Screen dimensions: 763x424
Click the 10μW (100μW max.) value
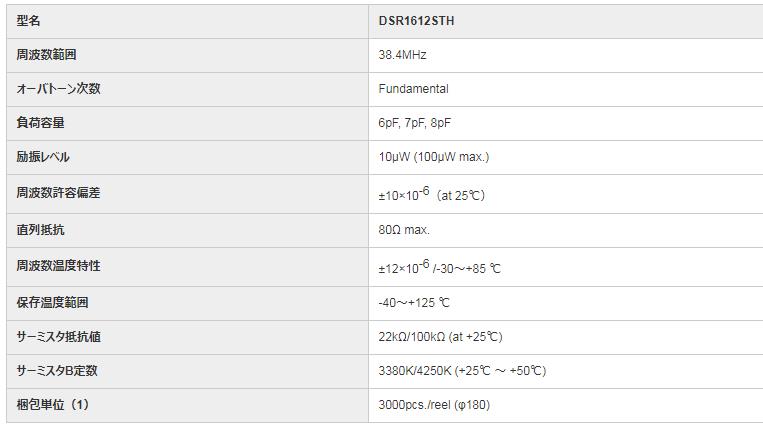433,157
